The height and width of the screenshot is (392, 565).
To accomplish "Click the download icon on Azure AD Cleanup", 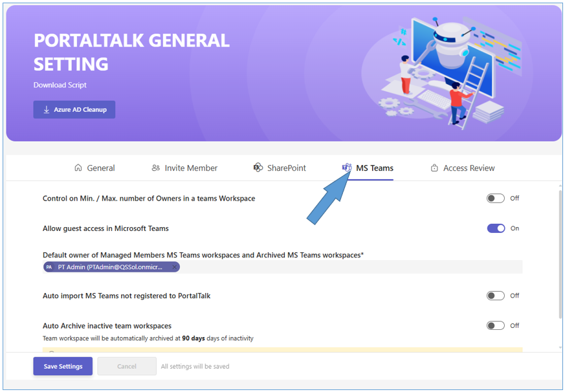I will (x=47, y=110).
